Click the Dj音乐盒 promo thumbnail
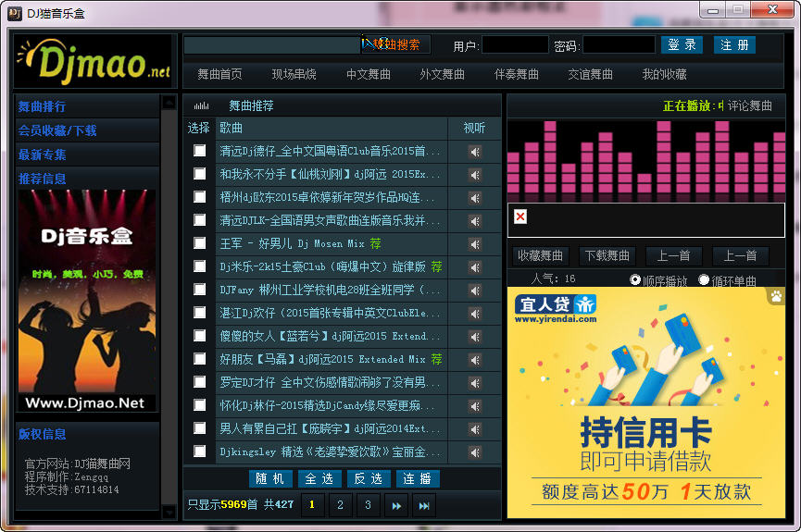The height and width of the screenshot is (532, 801). (x=87, y=302)
